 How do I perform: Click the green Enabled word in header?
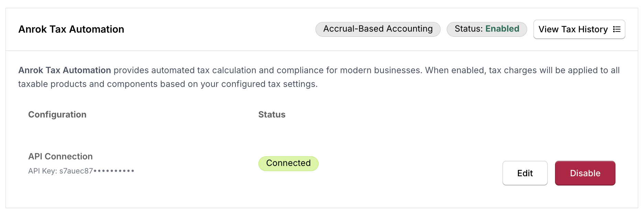coord(502,29)
